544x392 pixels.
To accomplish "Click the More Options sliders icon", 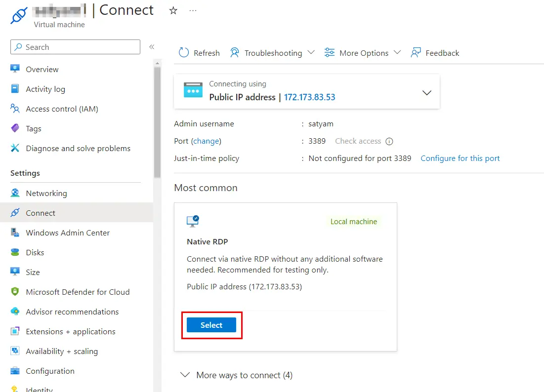I will 329,52.
